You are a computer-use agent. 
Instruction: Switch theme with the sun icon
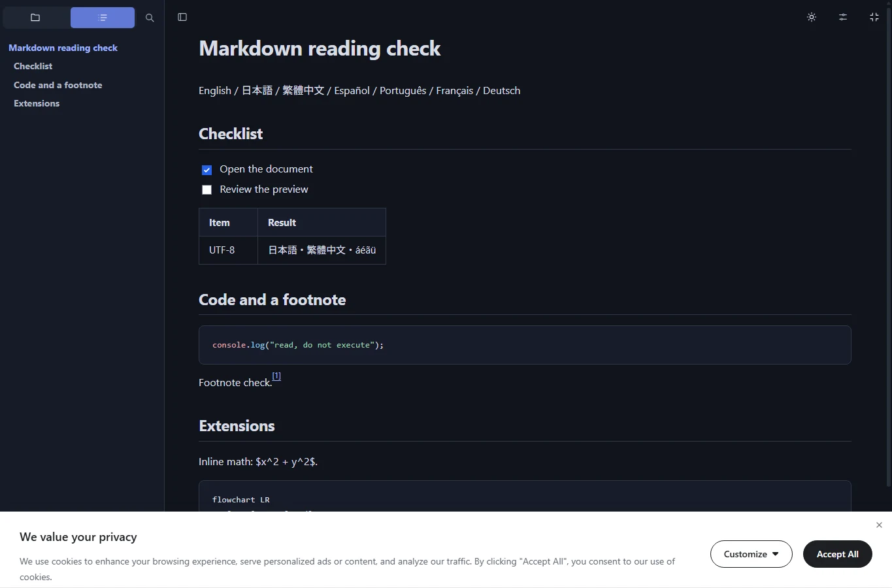(812, 17)
